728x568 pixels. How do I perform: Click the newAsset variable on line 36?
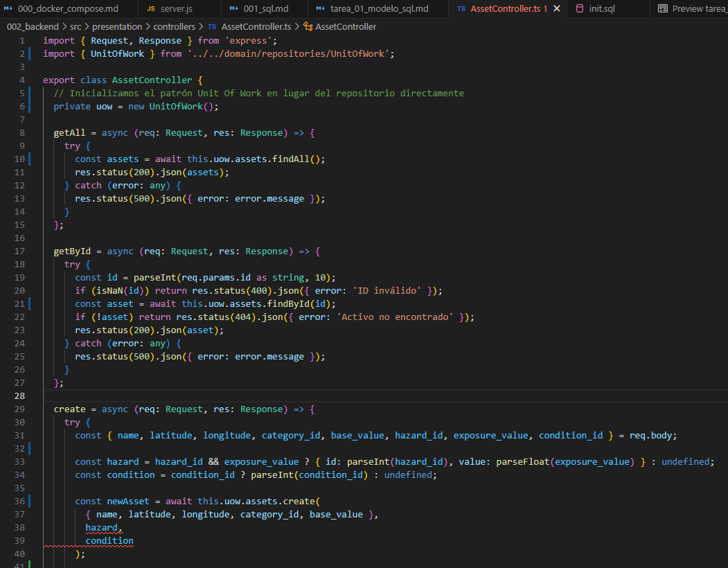(x=128, y=502)
